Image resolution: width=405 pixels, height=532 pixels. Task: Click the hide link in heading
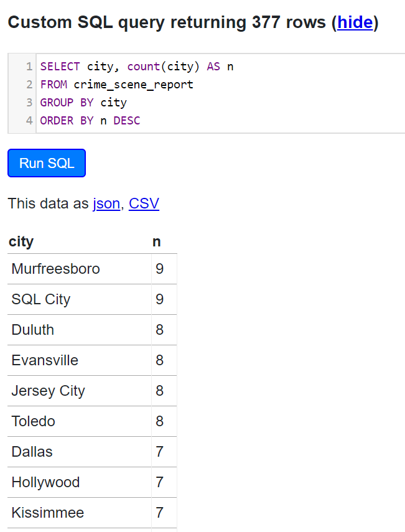(x=355, y=22)
